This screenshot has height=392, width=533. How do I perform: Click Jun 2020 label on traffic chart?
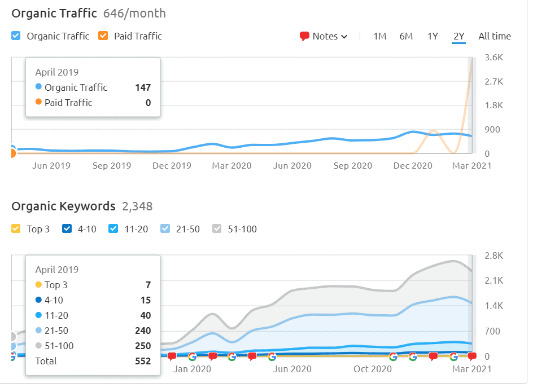292,165
